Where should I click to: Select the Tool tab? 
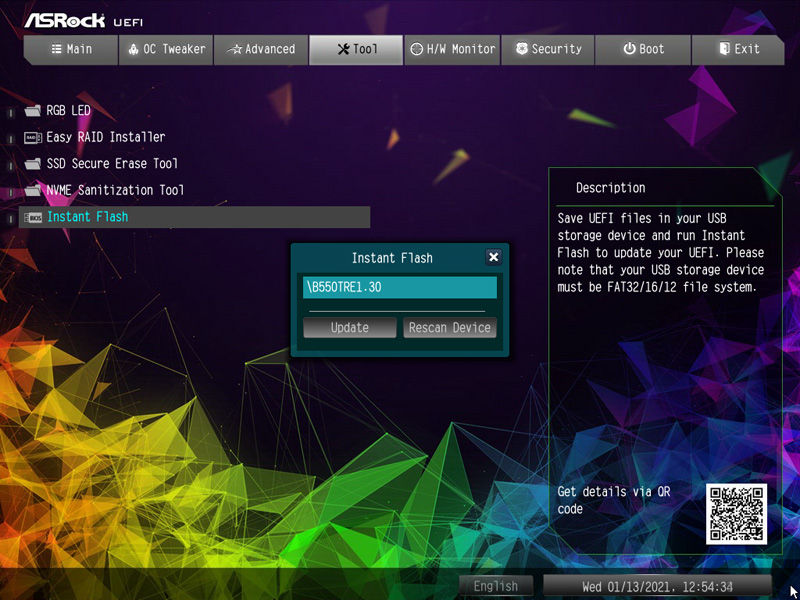click(356, 49)
